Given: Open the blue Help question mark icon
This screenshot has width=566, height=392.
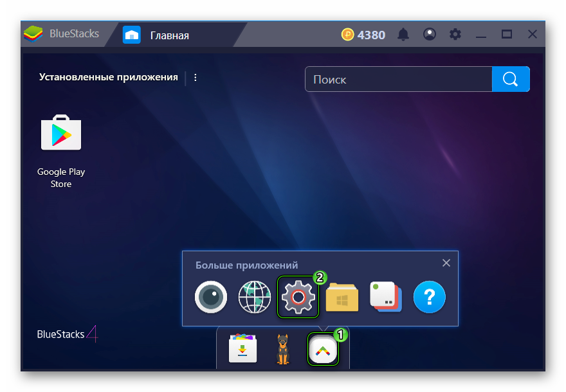Looking at the screenshot, I should 430,297.
